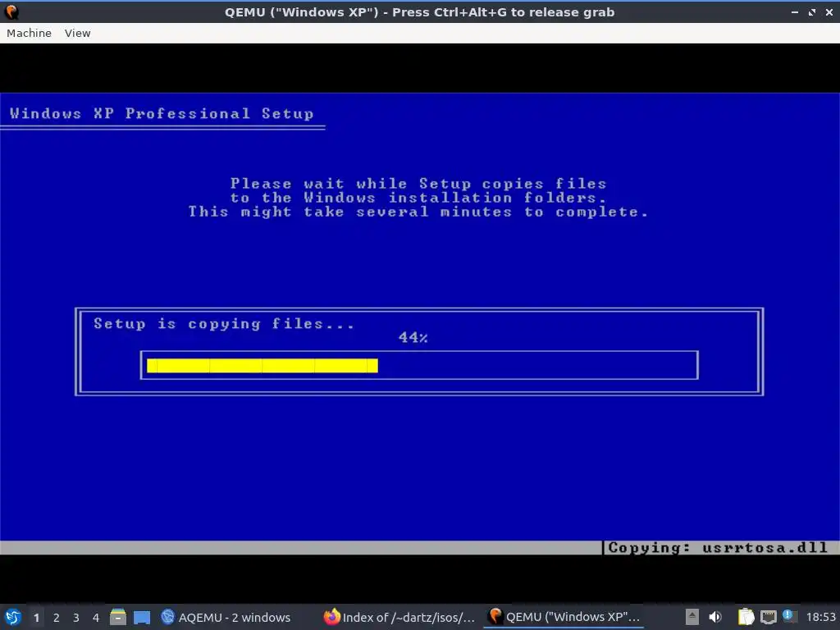Click the Firefox icon in taskbar
The height and width of the screenshot is (630, 840).
332,617
